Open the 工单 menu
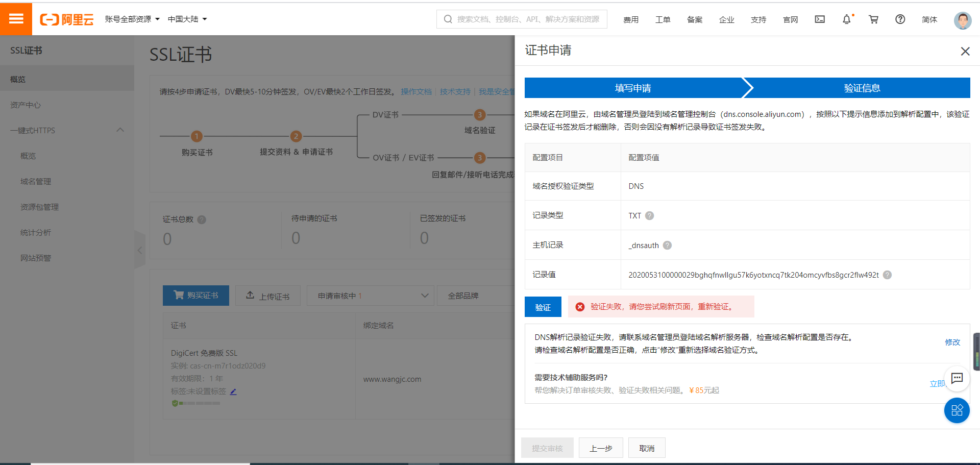 click(x=663, y=19)
